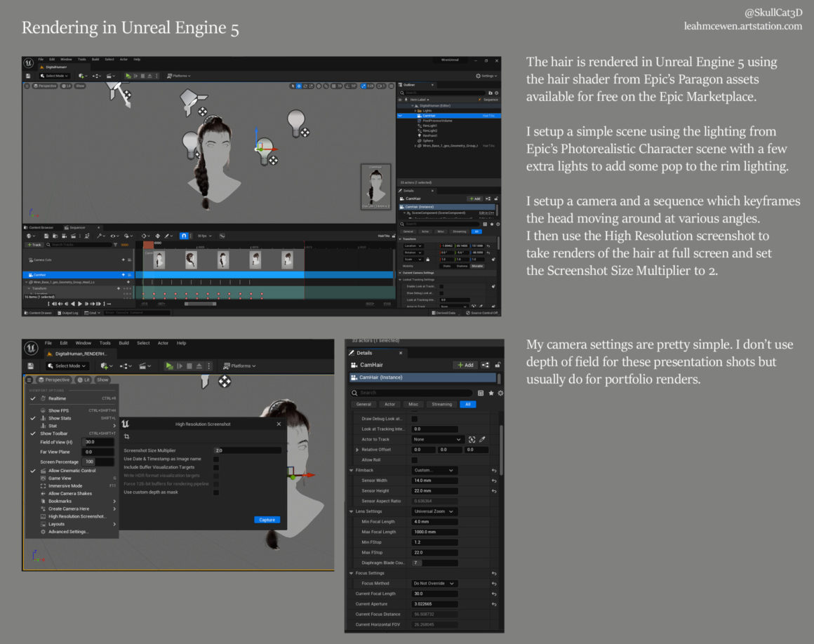Click property matrix table icon in Details
Viewport: 814px width, 644px height.
[x=481, y=393]
